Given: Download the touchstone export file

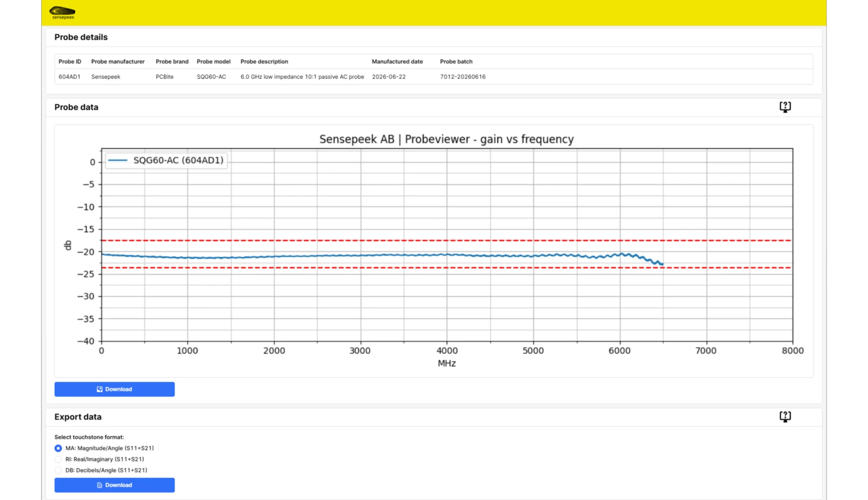Looking at the screenshot, I should coord(114,485).
